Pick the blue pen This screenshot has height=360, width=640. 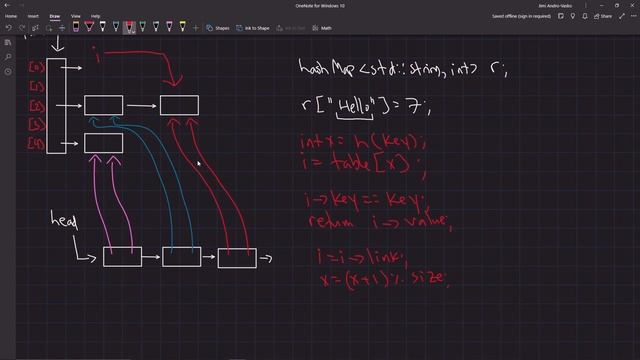coord(116,27)
